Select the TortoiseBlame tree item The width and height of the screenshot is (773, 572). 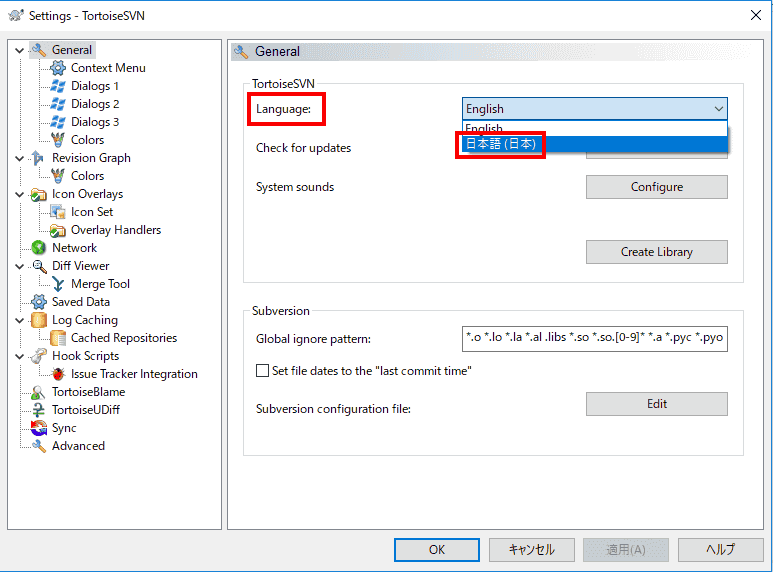[89, 392]
